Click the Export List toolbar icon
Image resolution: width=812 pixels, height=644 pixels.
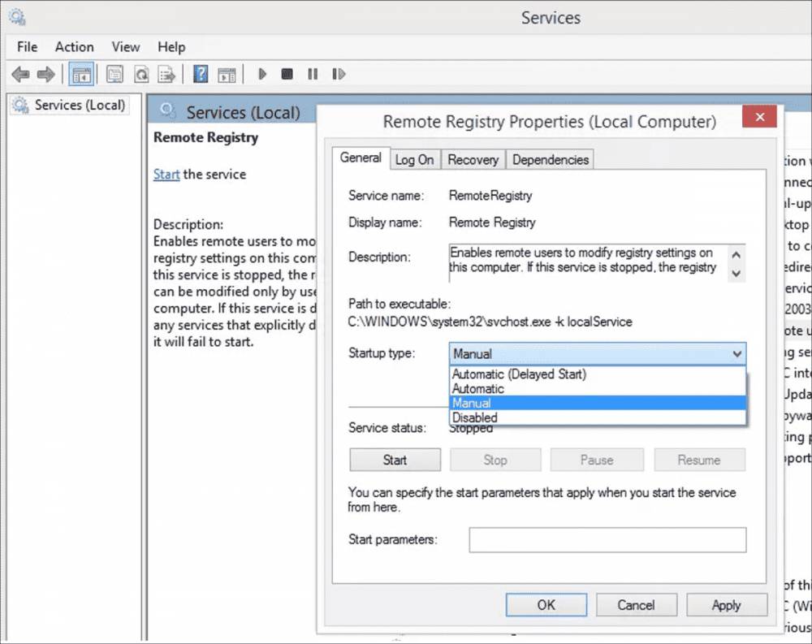(x=166, y=74)
